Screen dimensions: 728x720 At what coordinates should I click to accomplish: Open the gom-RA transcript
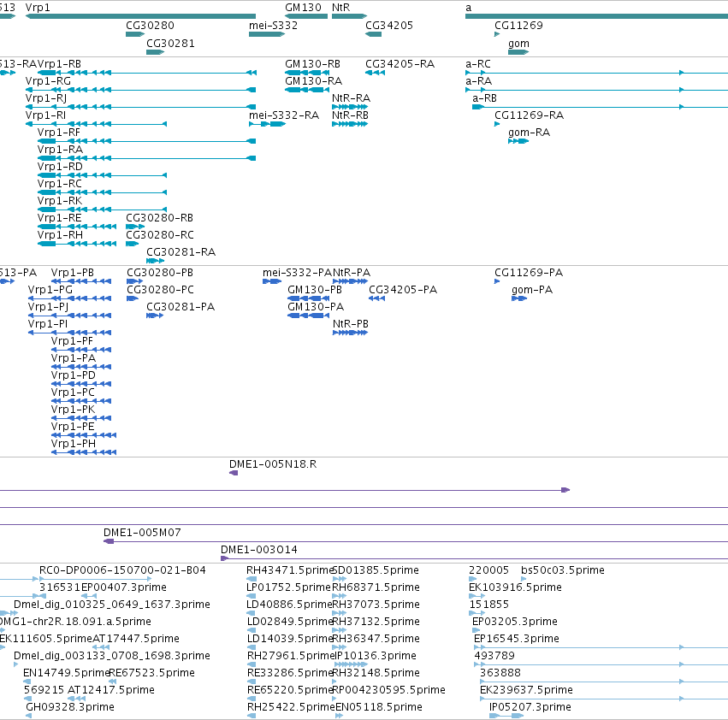click(518, 141)
